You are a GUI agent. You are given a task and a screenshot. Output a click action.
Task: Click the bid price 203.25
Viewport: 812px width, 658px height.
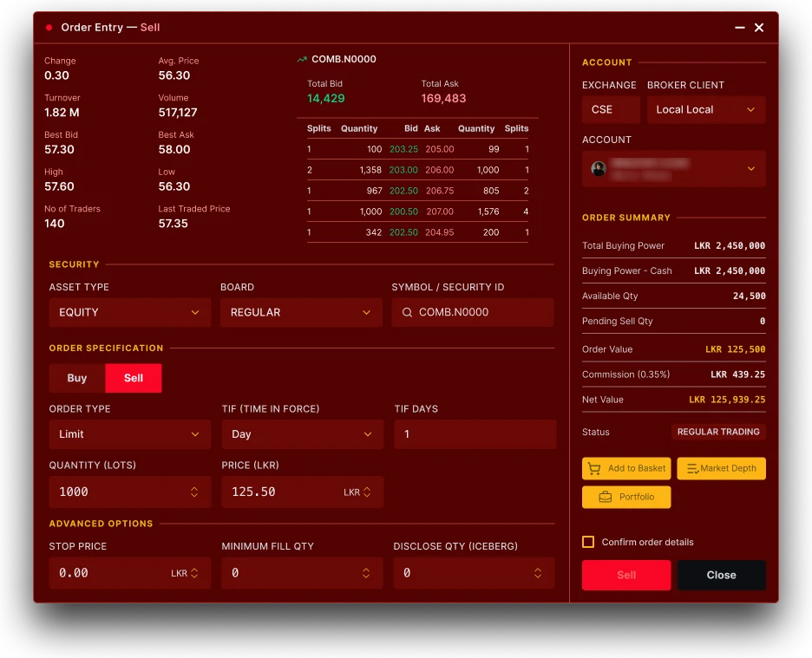(x=403, y=149)
